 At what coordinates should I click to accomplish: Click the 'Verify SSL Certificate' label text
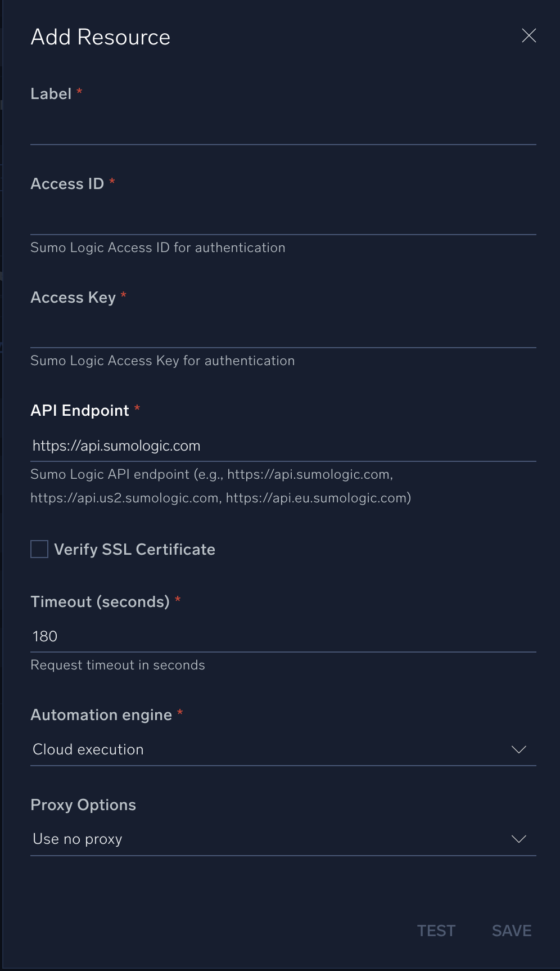click(134, 549)
